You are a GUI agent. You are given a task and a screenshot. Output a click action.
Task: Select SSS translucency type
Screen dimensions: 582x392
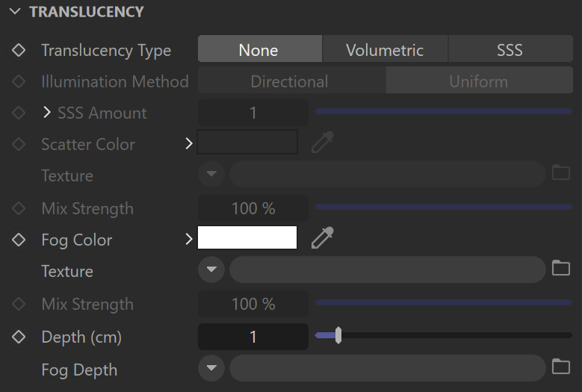pos(510,49)
